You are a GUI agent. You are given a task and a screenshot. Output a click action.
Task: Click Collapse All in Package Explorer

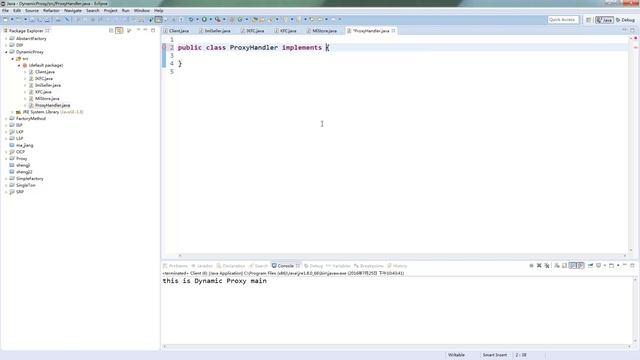pyautogui.click(x=111, y=31)
